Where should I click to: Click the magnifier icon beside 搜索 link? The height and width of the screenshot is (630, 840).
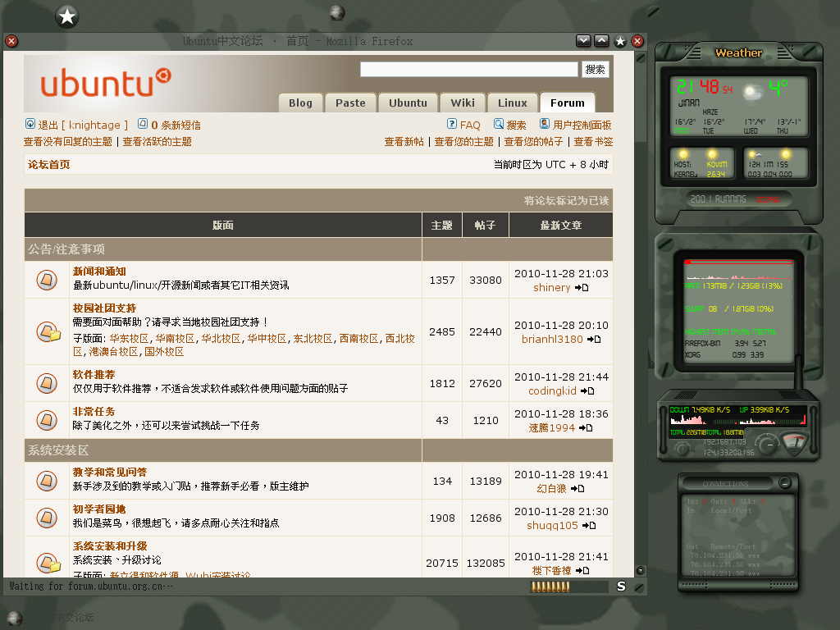pyautogui.click(x=498, y=124)
